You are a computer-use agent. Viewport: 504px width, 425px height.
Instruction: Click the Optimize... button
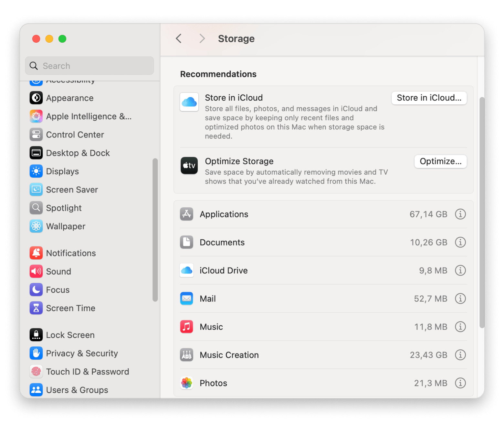pos(441,161)
